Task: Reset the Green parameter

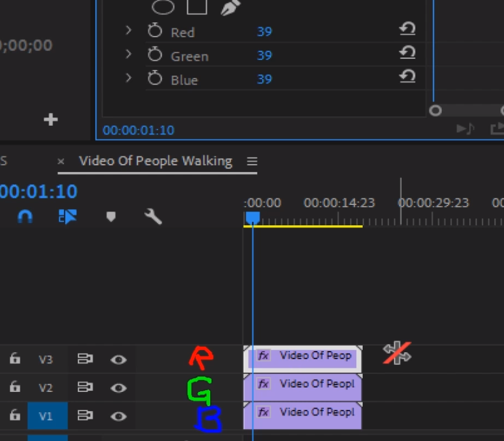Action: [407, 53]
